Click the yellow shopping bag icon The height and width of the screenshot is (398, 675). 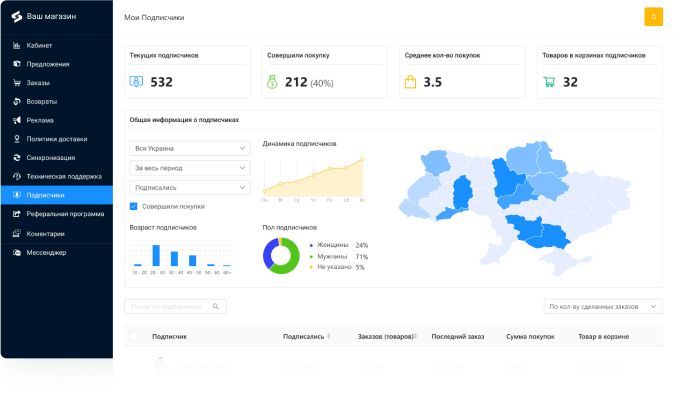click(x=410, y=82)
